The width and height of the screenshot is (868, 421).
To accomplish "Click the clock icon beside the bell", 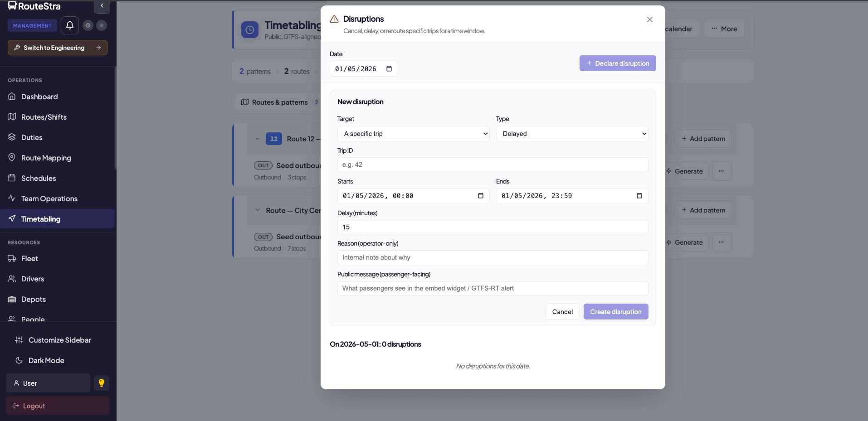I will pyautogui.click(x=88, y=25).
